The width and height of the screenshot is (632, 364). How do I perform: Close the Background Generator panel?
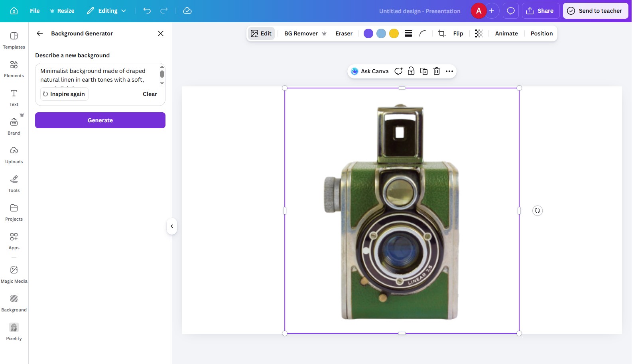(x=161, y=33)
